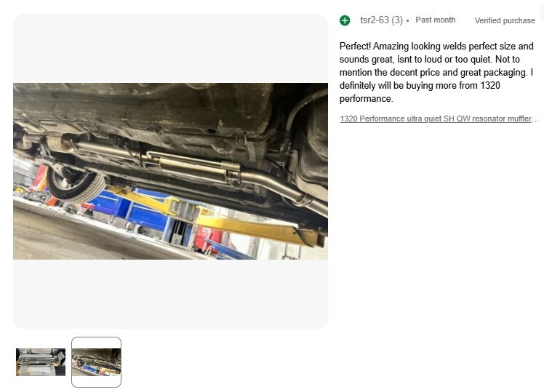Image resolution: width=544 pixels, height=392 pixels.
Task: Select the highlighted underbody exhaust thumbnail
Action: coord(97,362)
